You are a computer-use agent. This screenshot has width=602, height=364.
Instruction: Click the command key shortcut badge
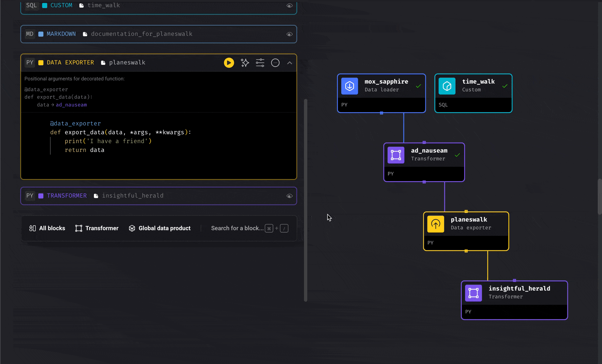click(x=269, y=228)
